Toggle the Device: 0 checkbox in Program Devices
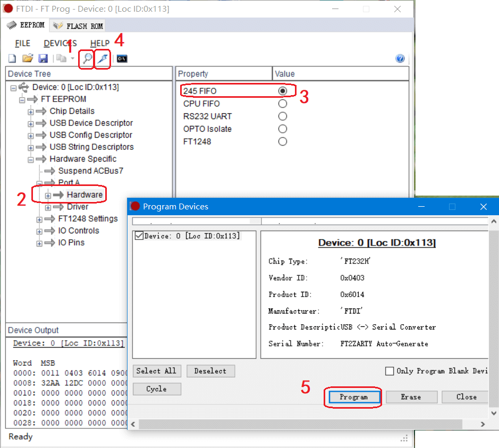The height and width of the screenshot is (448, 499). pyautogui.click(x=139, y=236)
